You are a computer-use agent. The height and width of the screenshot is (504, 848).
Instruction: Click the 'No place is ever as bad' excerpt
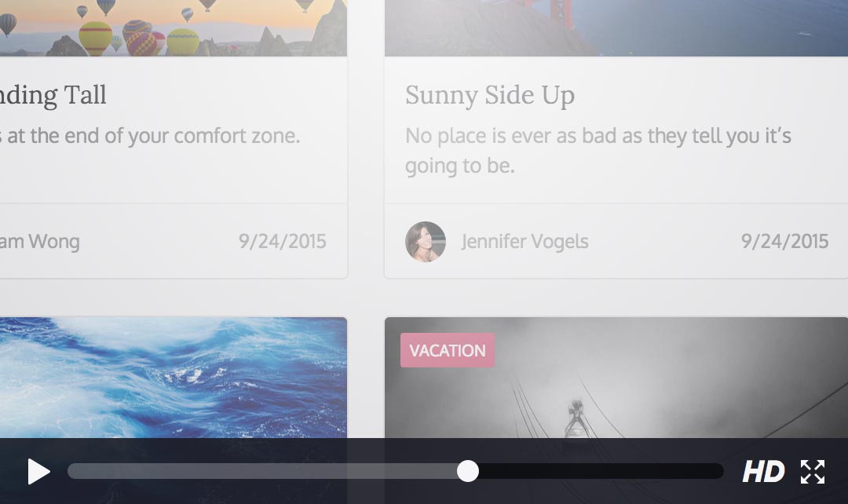598,151
